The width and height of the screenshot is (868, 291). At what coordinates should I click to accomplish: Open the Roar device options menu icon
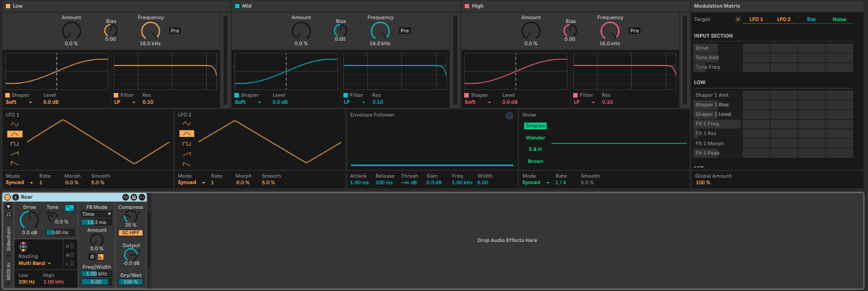[142, 197]
